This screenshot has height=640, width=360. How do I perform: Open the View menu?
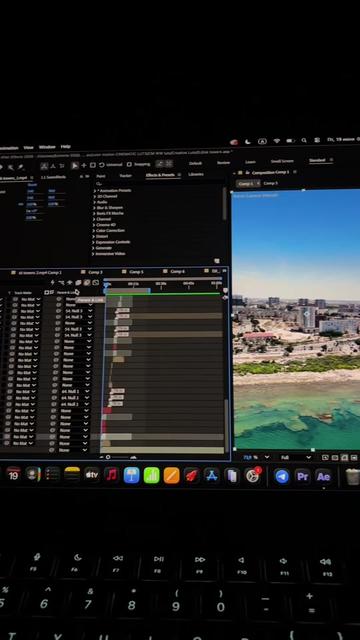pos(28,147)
